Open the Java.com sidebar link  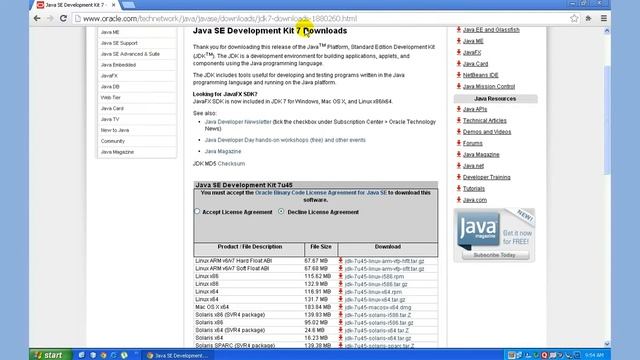click(x=475, y=200)
